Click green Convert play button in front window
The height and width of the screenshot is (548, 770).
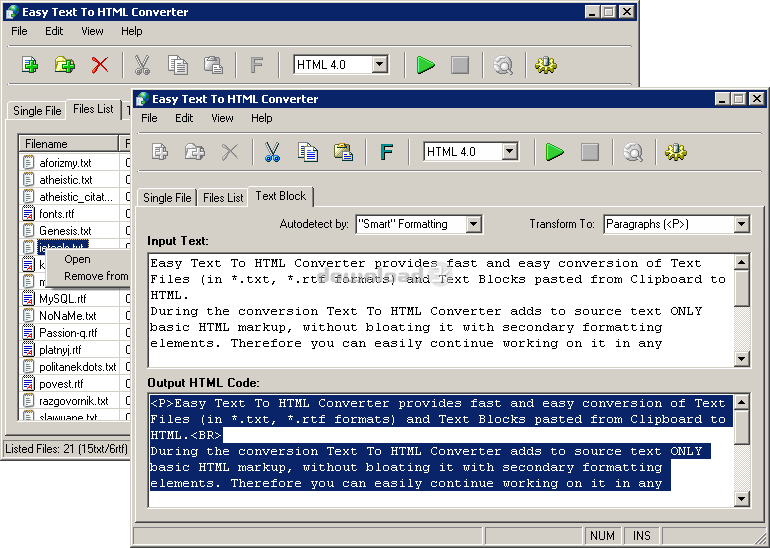(554, 152)
